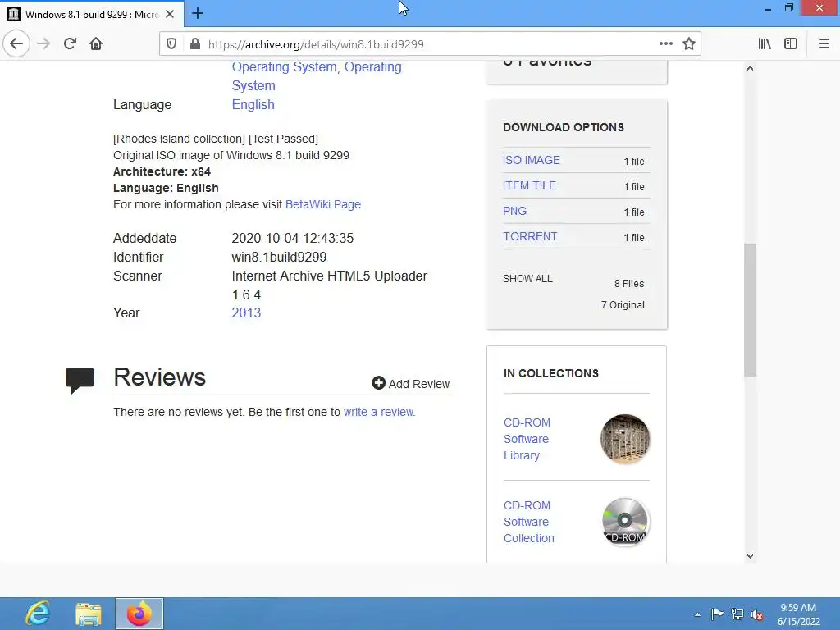Viewport: 840px width, 630px height.
Task: Click the write a review link
Action: pos(378,412)
